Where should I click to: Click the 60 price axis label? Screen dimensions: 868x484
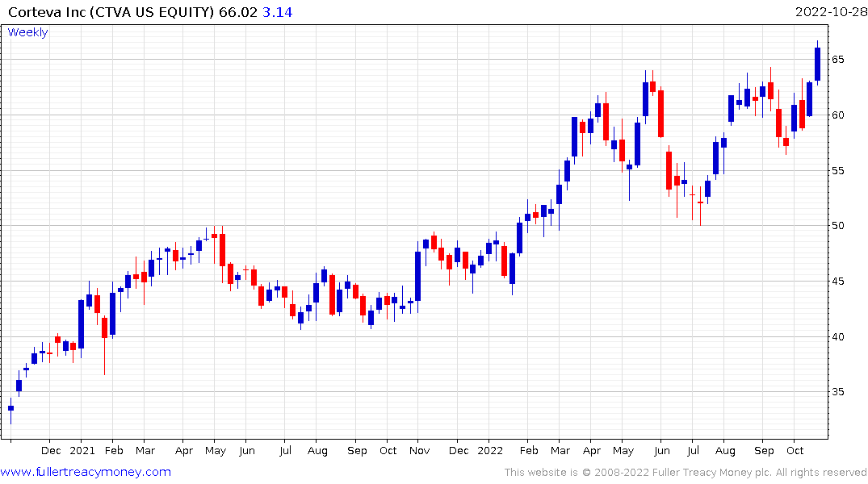(837, 115)
